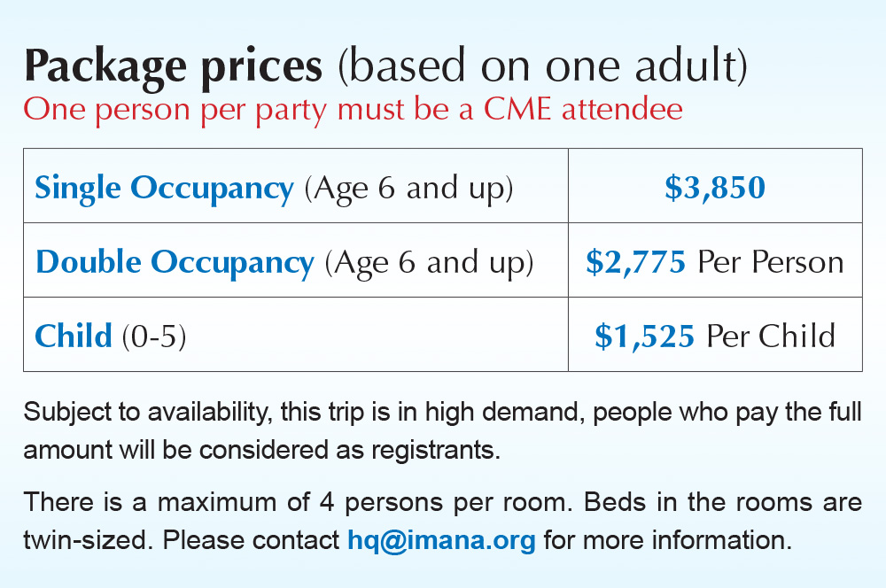Select the "Double Occupancy" row label
The image size is (886, 588).
(x=175, y=263)
